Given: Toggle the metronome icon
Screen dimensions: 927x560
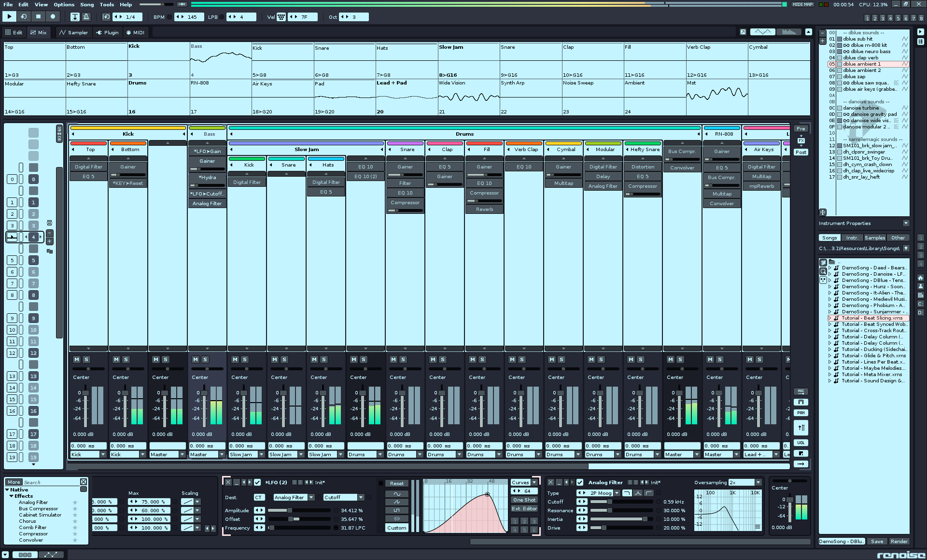Looking at the screenshot, I should tap(86, 17).
